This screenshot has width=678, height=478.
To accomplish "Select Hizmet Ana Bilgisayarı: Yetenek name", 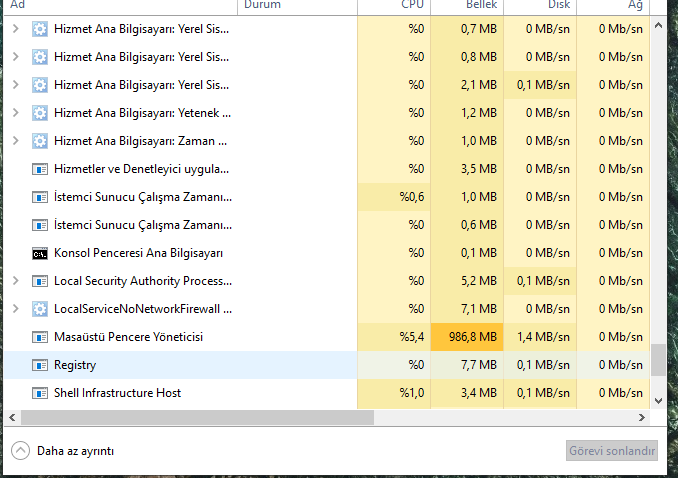I will pos(142,113).
